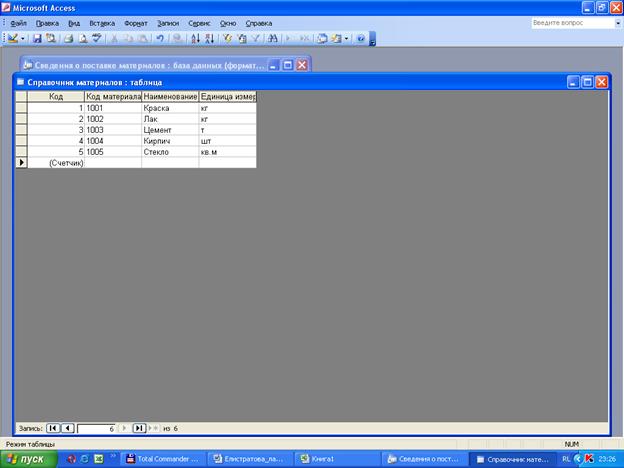624x468 pixels.
Task: Click the Print Preview icon
Action: [x=83, y=38]
